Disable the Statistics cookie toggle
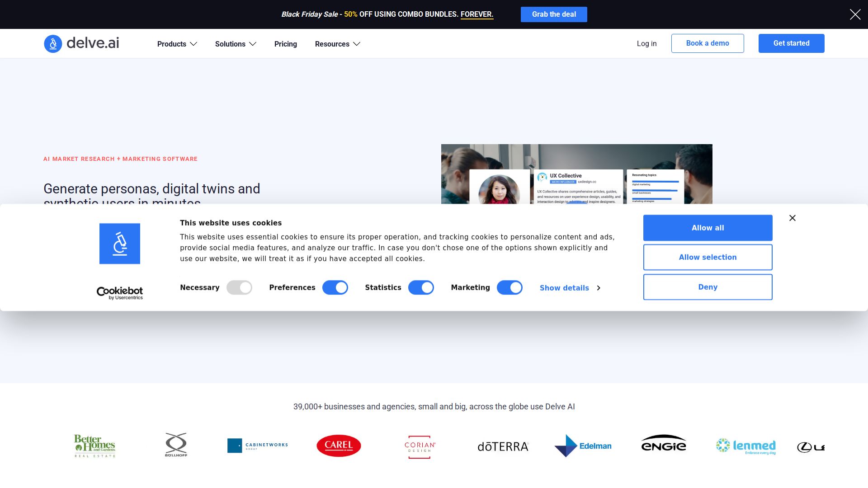The image size is (868, 488). pos(421,288)
